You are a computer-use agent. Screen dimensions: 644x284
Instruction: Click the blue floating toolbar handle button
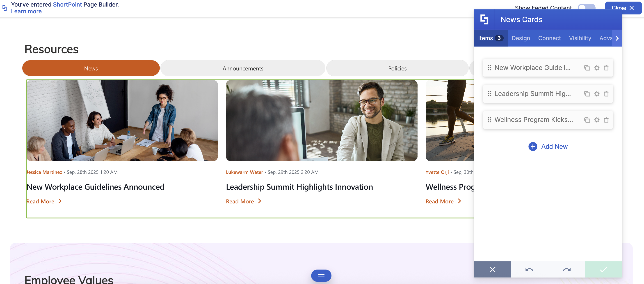tap(321, 275)
